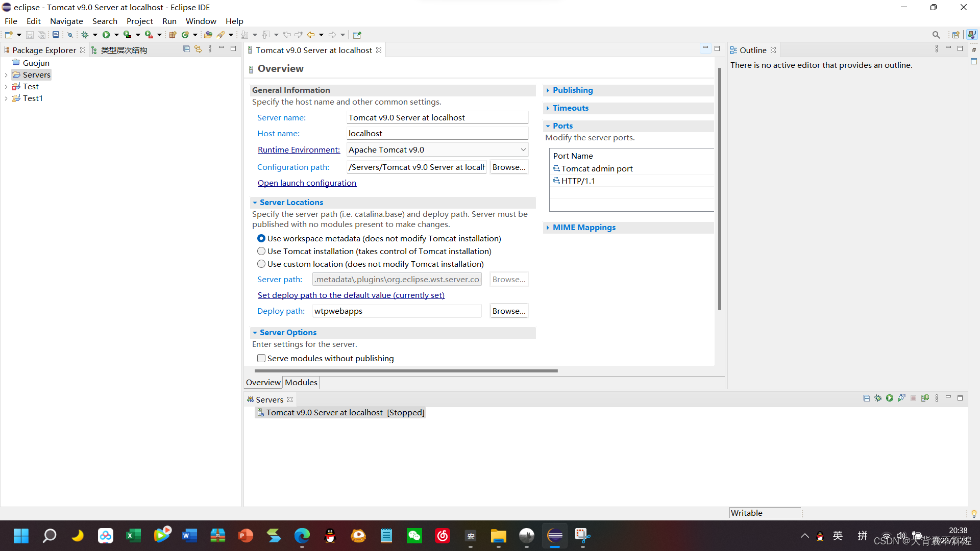This screenshot has height=551, width=980.
Task: Click Browse button next to Deploy path
Action: tap(508, 311)
